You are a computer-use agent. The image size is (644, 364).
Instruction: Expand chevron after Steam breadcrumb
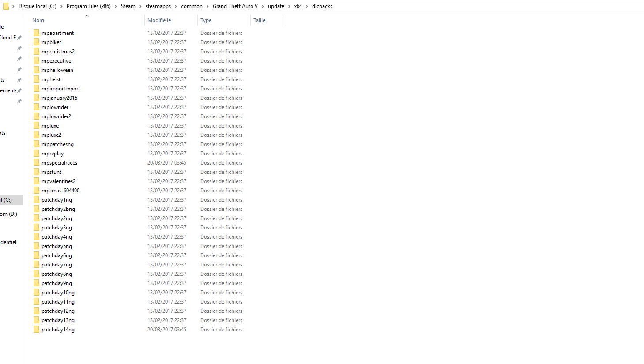140,6
